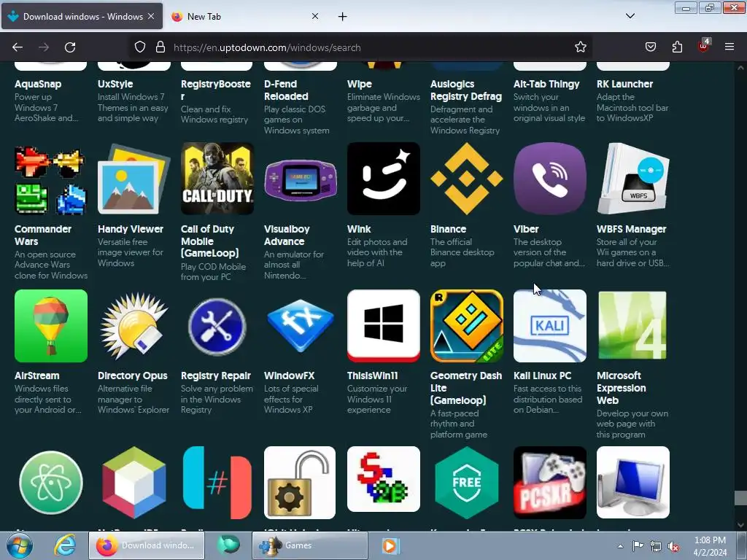Open the Handy Viewer app icon
This screenshot has height=560, width=747.
tap(134, 179)
